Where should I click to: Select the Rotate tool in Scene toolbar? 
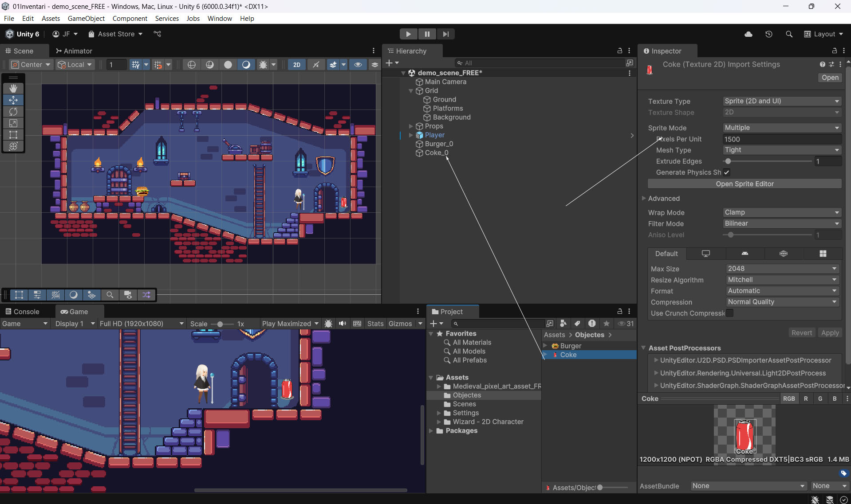point(13,112)
